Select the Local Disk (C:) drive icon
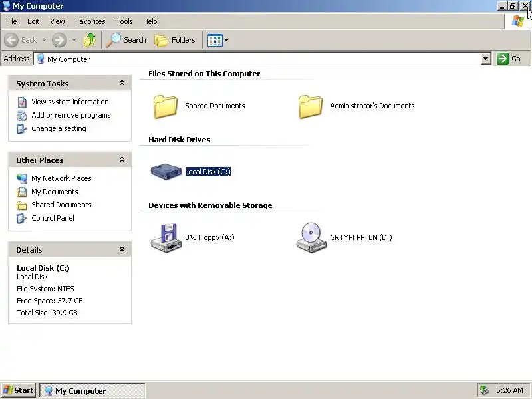The image size is (532, 399). (166, 172)
